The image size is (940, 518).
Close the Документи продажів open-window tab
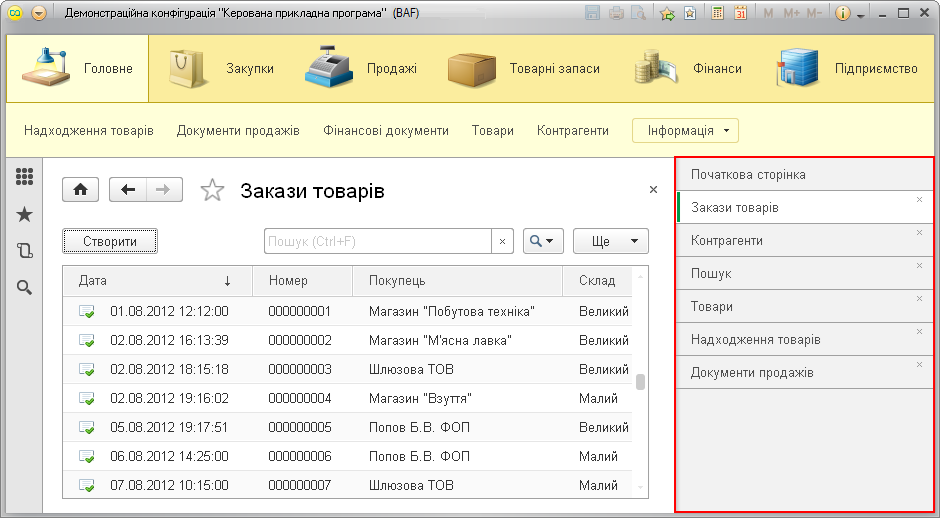tap(920, 365)
